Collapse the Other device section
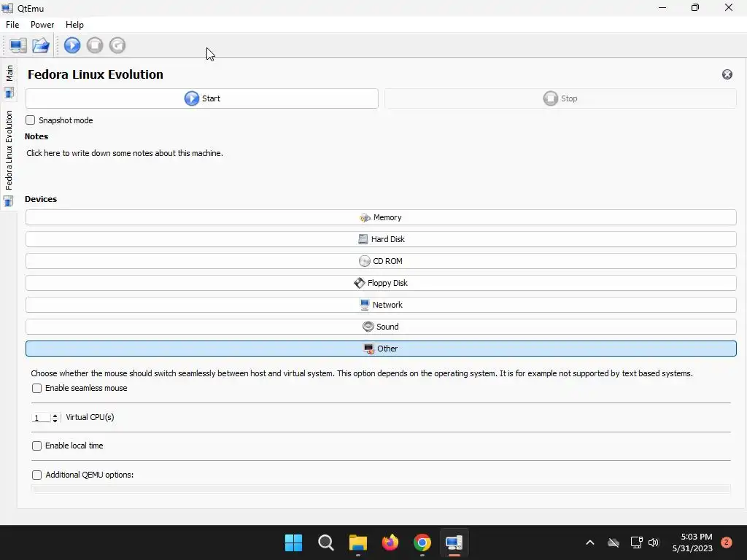747x560 pixels. pos(381,349)
